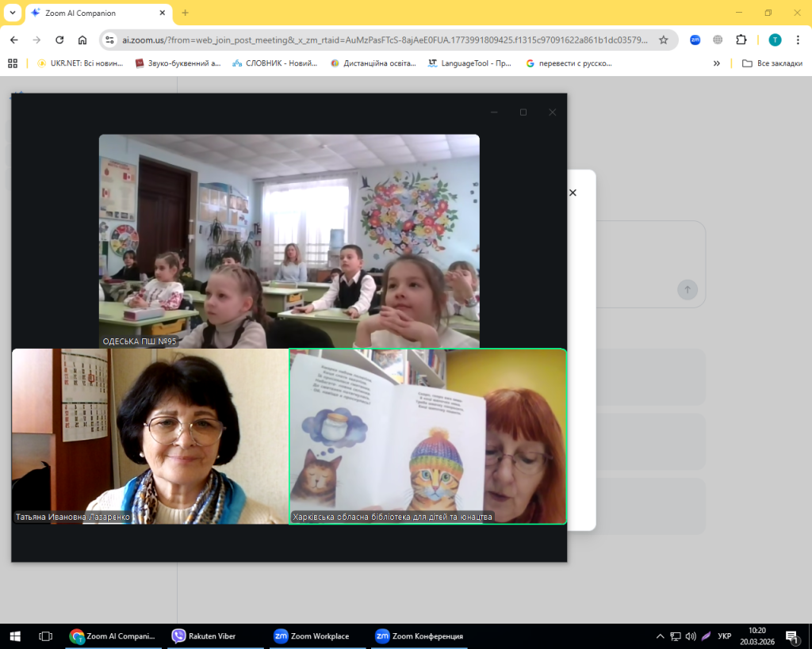Select the ОДЕСЬКА ПШ №95 video tile

click(289, 241)
